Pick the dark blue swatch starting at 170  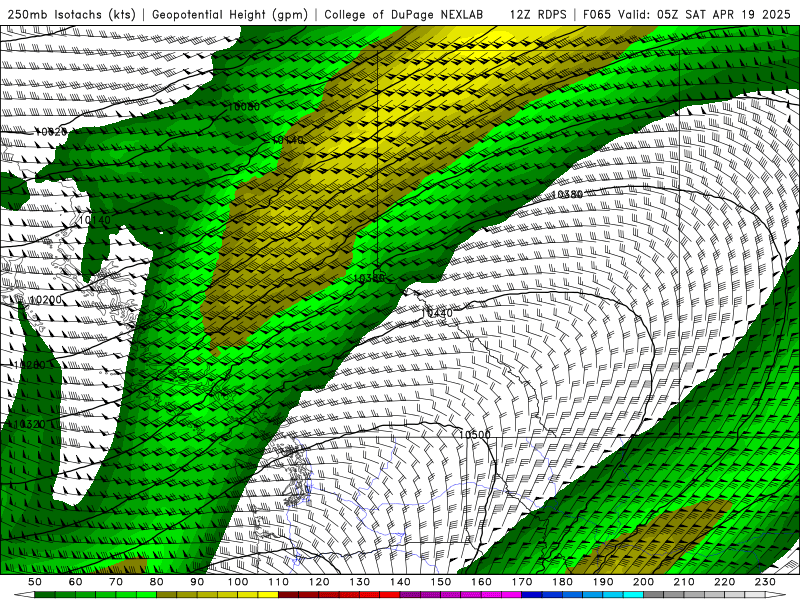point(532,595)
